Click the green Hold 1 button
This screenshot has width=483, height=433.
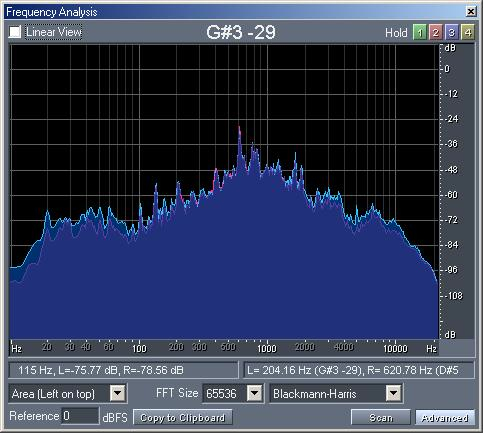pos(420,33)
